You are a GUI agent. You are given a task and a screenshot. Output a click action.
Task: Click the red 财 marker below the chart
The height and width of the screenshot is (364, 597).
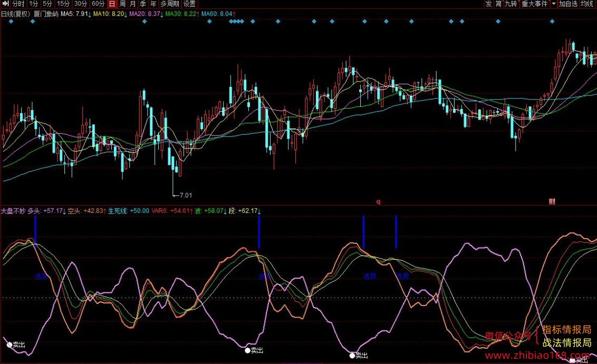point(552,202)
